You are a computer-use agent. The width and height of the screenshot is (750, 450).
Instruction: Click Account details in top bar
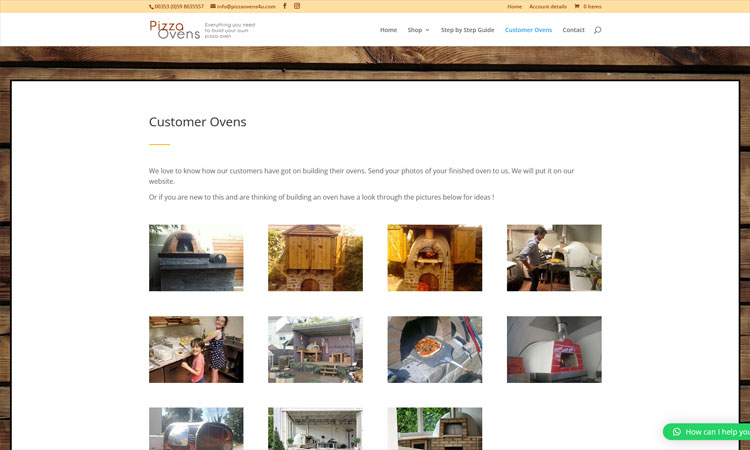click(x=548, y=6)
